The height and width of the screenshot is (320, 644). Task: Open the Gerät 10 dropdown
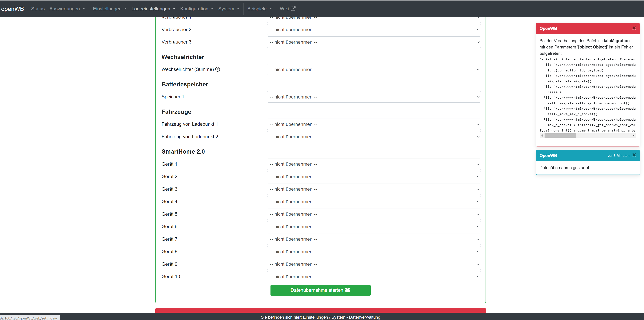coord(374,277)
